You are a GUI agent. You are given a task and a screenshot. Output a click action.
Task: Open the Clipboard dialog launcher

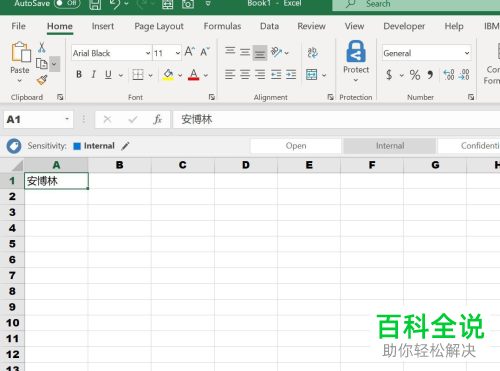tap(60, 97)
